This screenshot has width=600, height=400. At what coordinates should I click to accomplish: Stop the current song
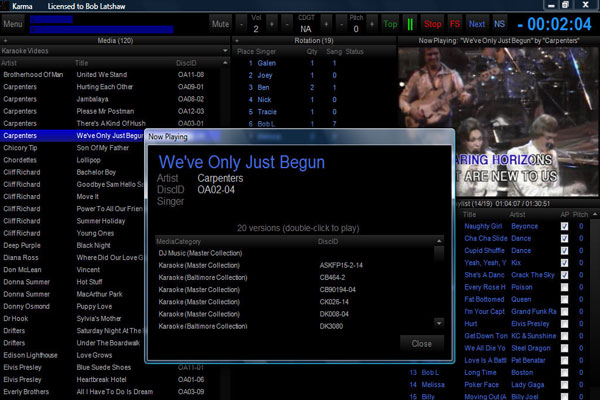coord(432,24)
